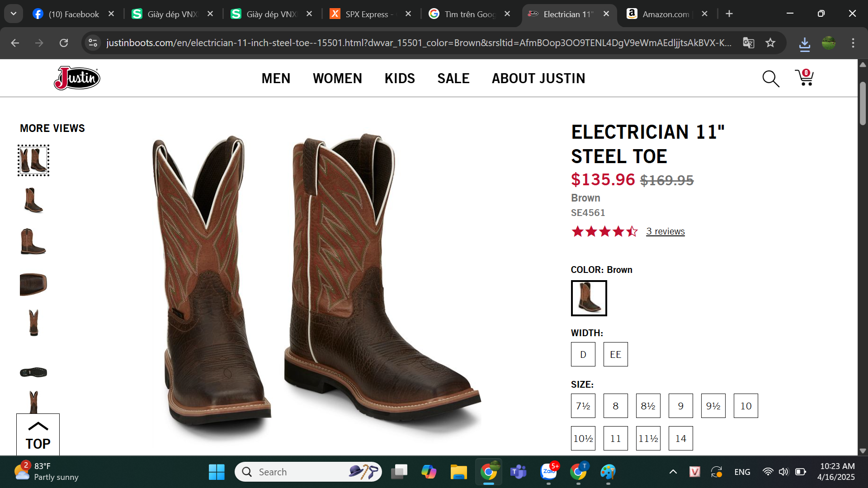Choose size 9½
Image resolution: width=868 pixels, height=488 pixels.
coord(713,406)
